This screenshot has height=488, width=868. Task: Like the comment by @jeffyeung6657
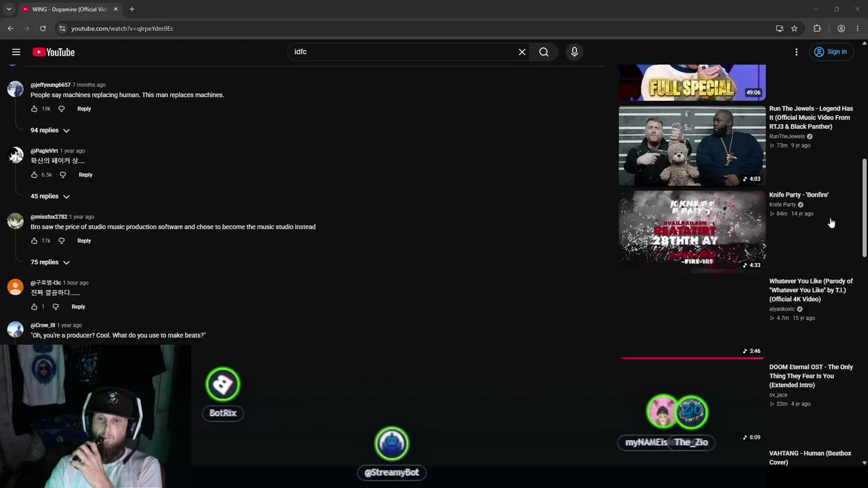point(35,109)
